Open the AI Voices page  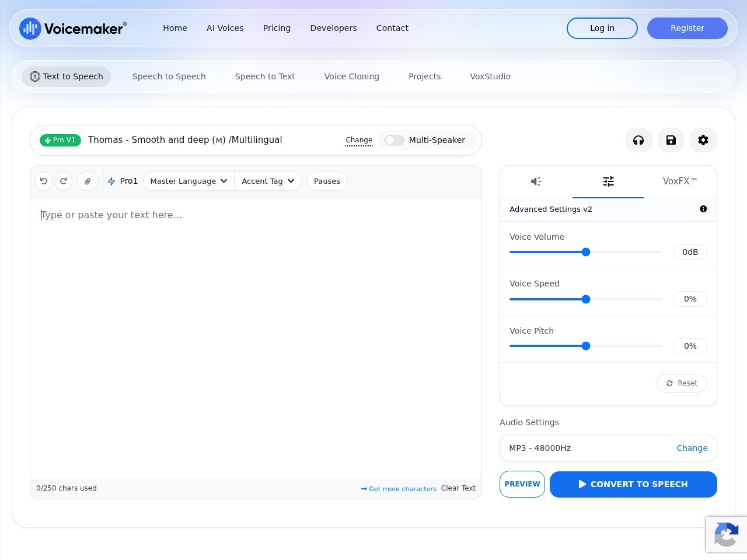tap(225, 28)
